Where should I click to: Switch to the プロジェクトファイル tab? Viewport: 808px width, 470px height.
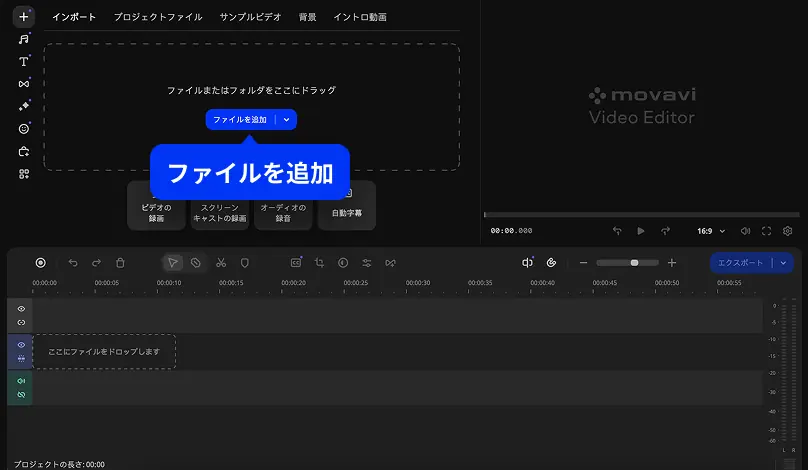point(158,17)
